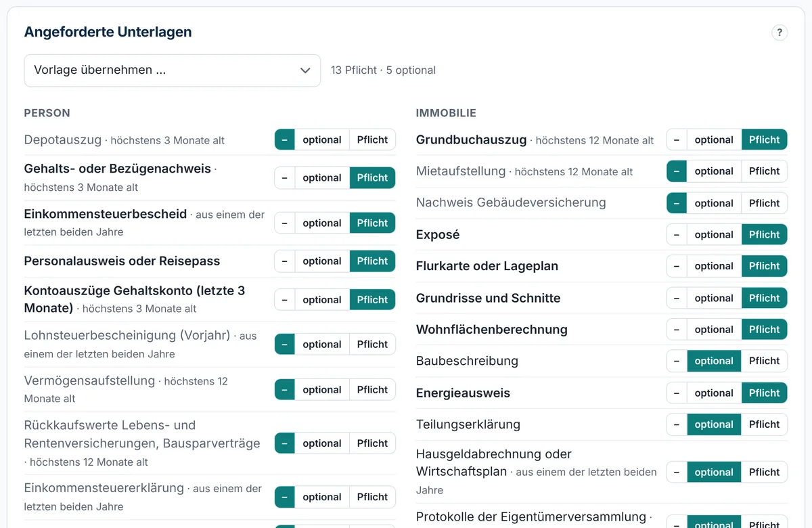The width and height of the screenshot is (812, 528).
Task: Remove Gehalts- oder Bezügenachweis with minus button
Action: [x=284, y=178]
